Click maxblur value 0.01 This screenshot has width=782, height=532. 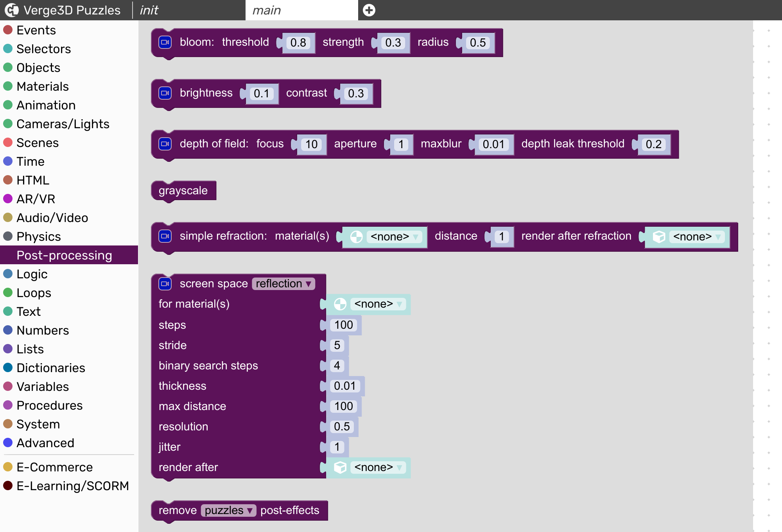(494, 144)
